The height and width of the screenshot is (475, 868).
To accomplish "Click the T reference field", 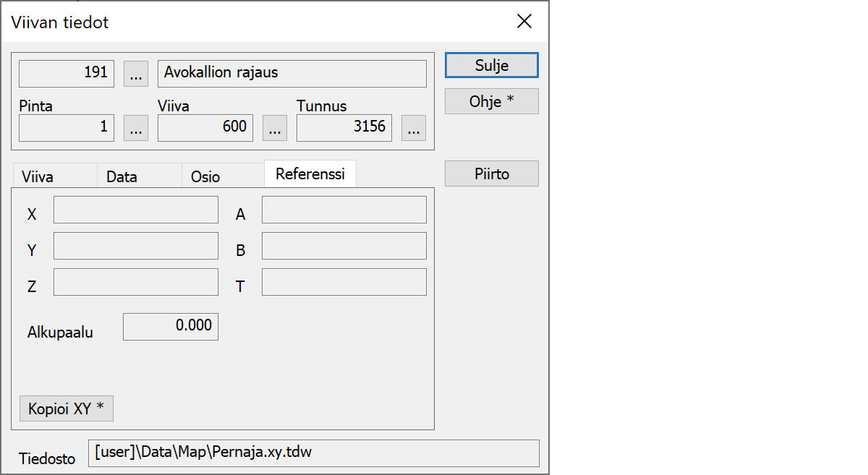I will point(344,282).
